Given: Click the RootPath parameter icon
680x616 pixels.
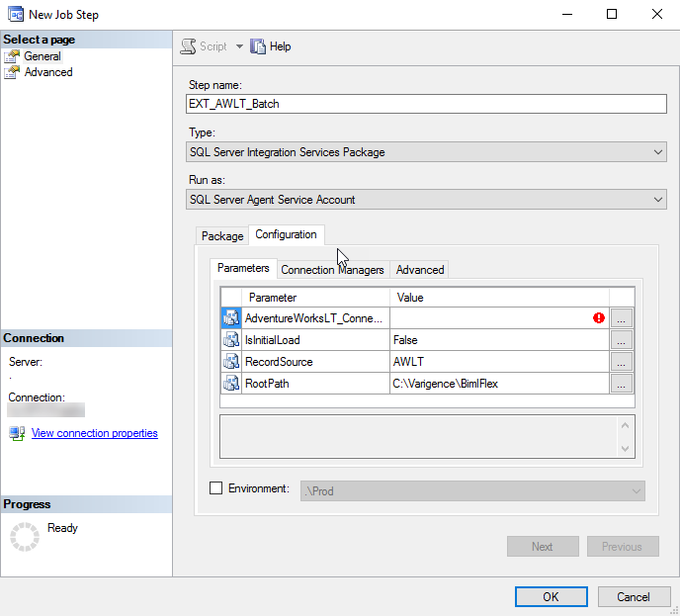Looking at the screenshot, I should point(231,383).
